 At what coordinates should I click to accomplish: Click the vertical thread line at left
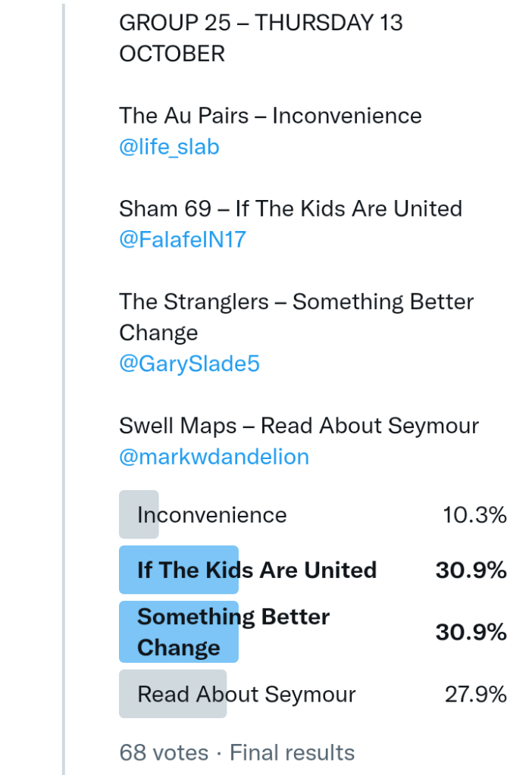click(x=64, y=379)
